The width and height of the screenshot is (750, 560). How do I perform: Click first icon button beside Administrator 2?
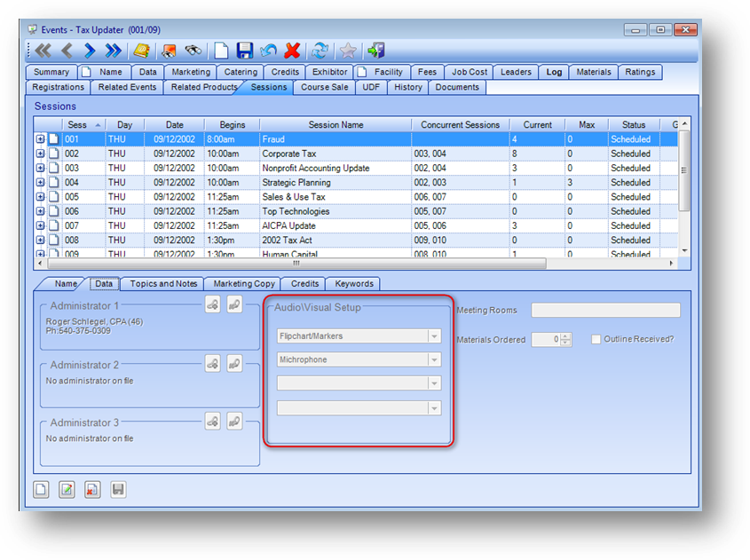[x=213, y=364]
